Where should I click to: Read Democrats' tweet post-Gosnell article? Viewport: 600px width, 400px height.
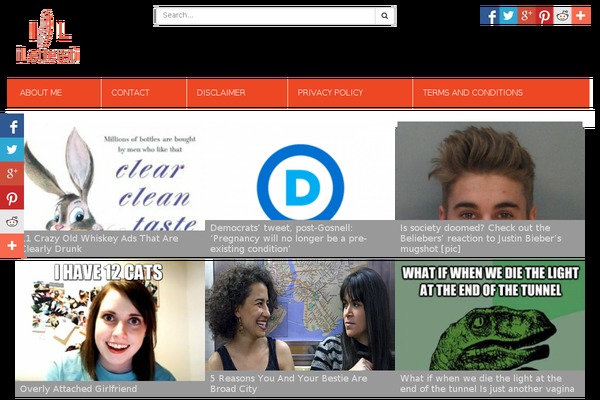[x=289, y=238]
